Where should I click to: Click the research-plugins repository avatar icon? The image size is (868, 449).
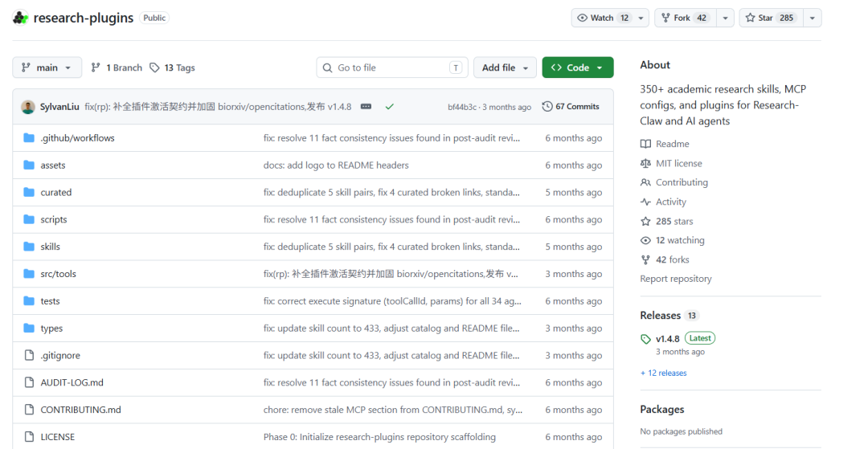[x=20, y=18]
